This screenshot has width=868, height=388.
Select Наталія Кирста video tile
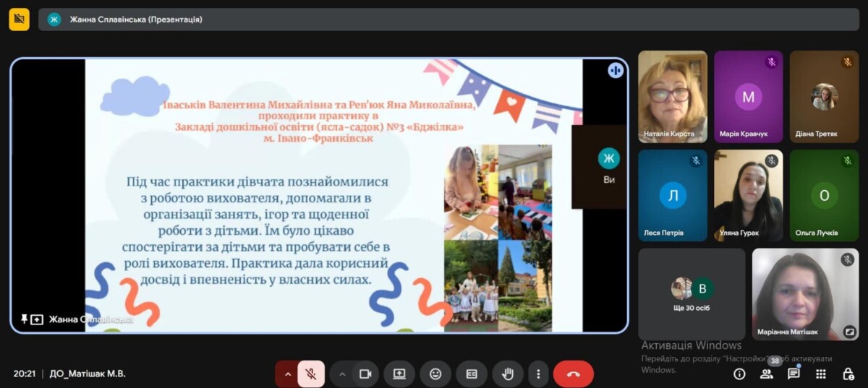(x=672, y=96)
